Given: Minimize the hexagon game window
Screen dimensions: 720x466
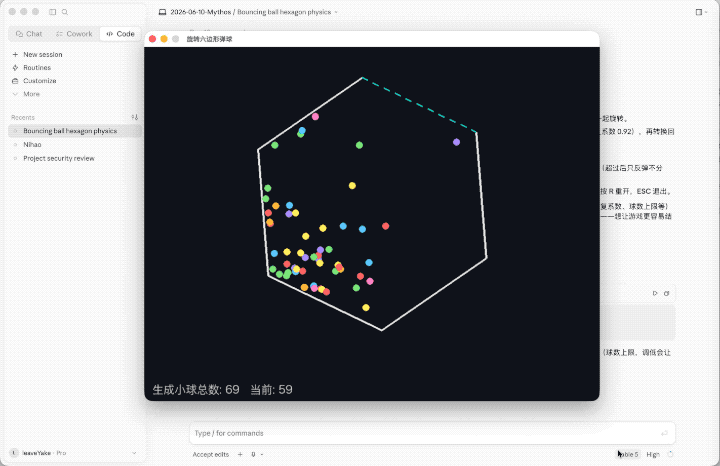Looking at the screenshot, I should click(x=164, y=39).
